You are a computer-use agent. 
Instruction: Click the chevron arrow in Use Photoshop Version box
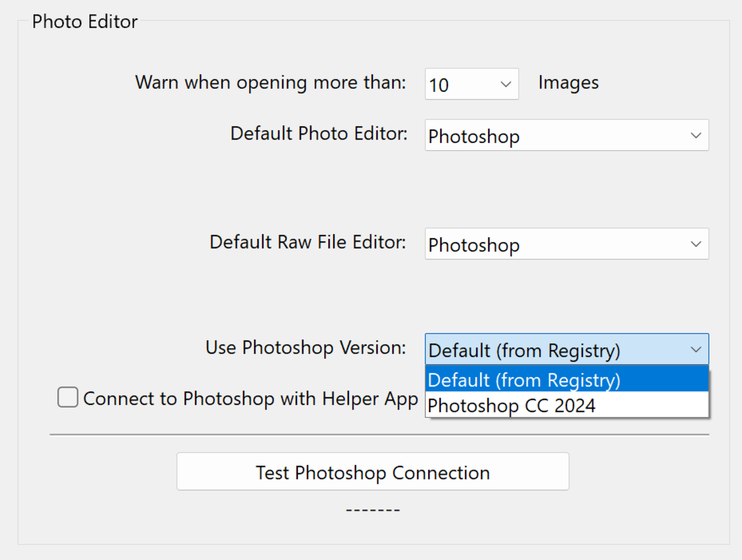pos(696,350)
